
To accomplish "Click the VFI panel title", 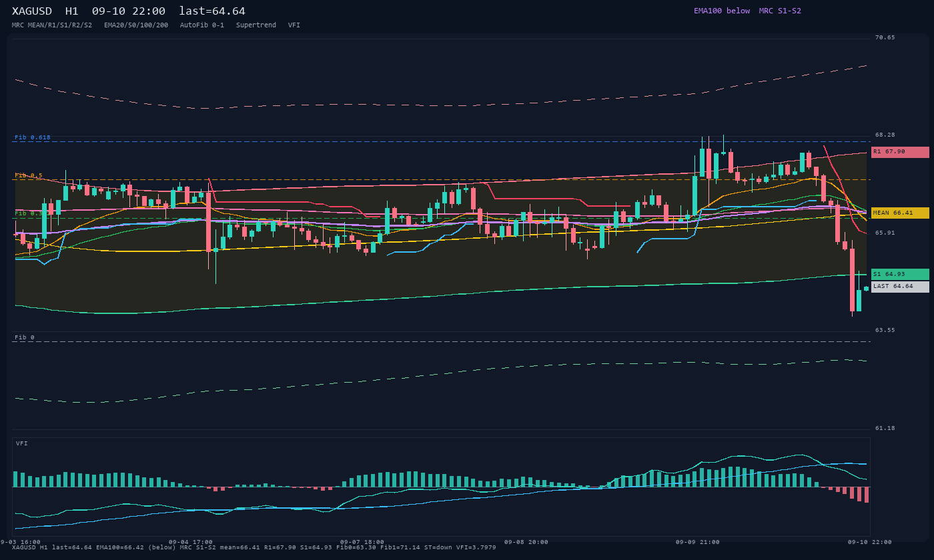I will (22, 443).
